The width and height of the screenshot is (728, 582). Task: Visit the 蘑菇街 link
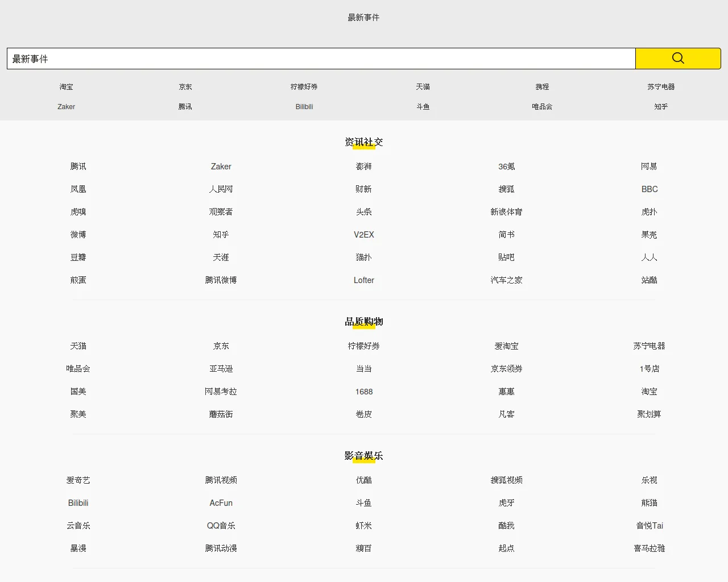(x=221, y=414)
